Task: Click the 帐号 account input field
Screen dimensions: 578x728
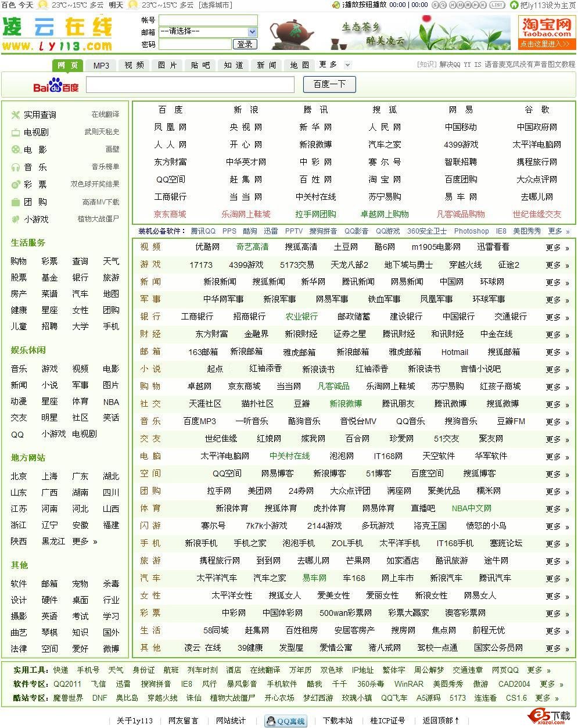Action: point(208,20)
